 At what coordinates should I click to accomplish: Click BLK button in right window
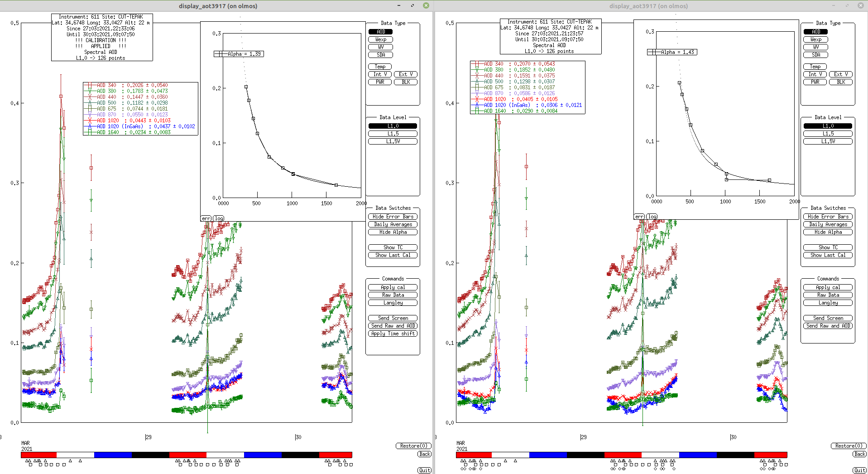pos(840,82)
